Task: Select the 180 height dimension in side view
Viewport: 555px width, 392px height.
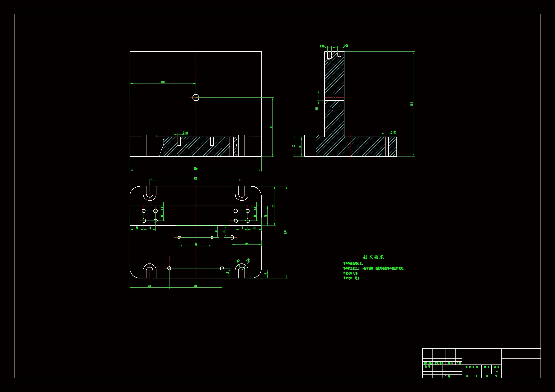Action: pos(412,104)
